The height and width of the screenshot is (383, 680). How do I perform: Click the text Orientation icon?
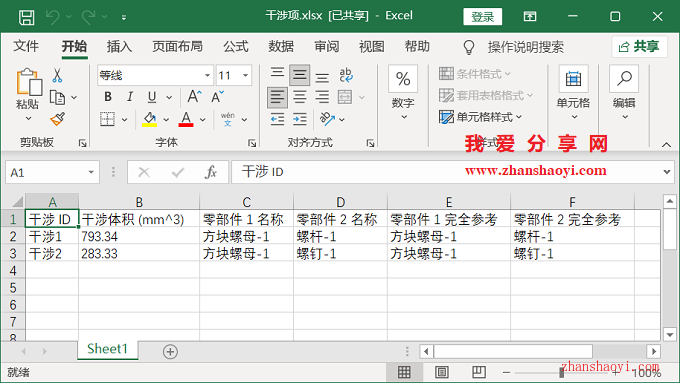point(327,119)
